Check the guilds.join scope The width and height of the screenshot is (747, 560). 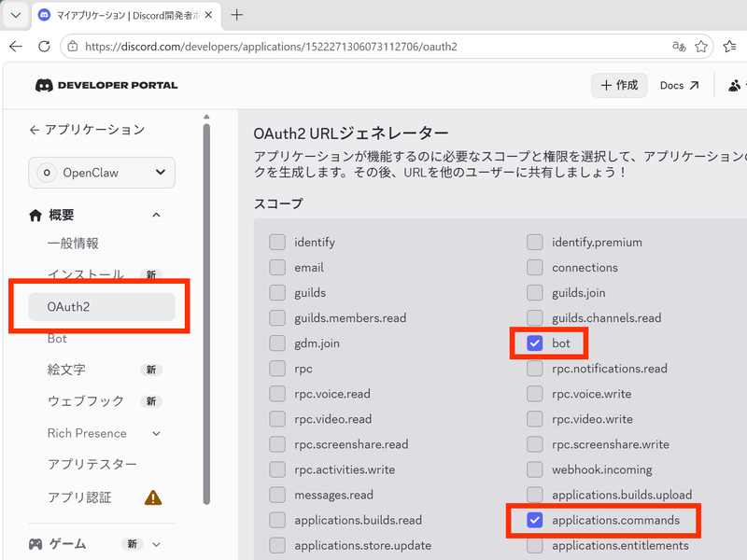pyautogui.click(x=534, y=292)
